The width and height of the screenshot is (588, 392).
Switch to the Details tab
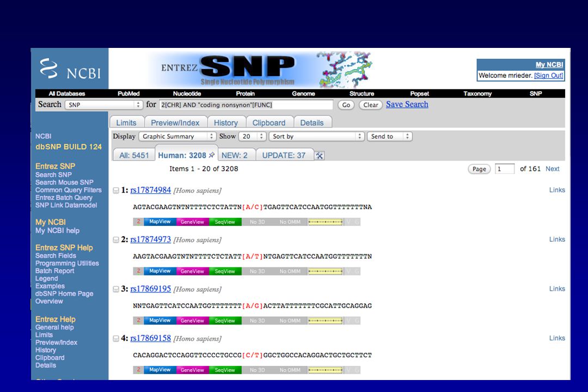point(312,122)
